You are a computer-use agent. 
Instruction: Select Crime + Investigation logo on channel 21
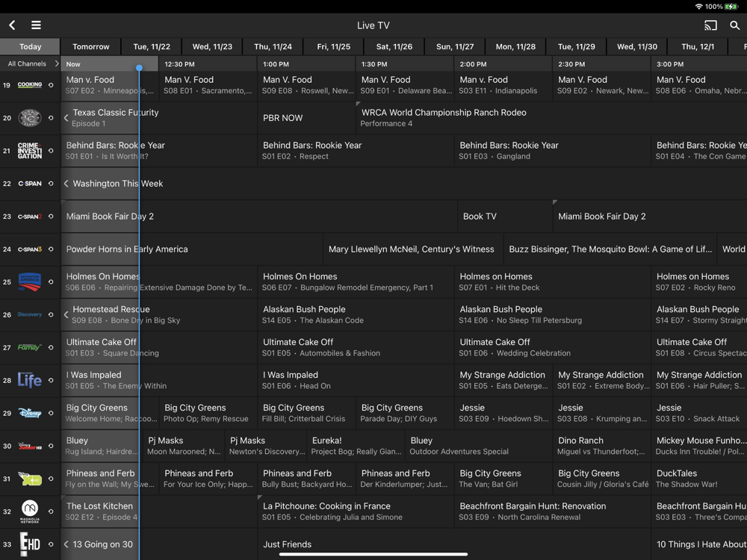[x=30, y=151]
